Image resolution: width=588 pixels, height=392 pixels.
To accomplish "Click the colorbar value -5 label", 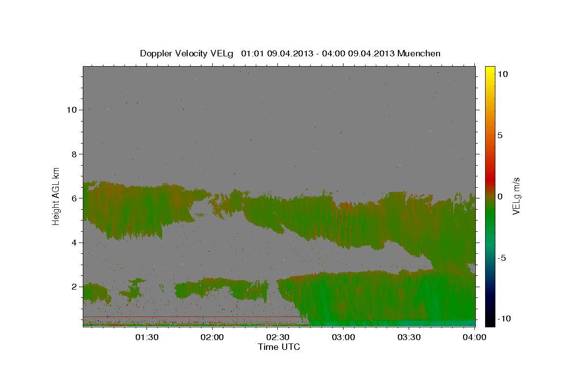I will (502, 258).
